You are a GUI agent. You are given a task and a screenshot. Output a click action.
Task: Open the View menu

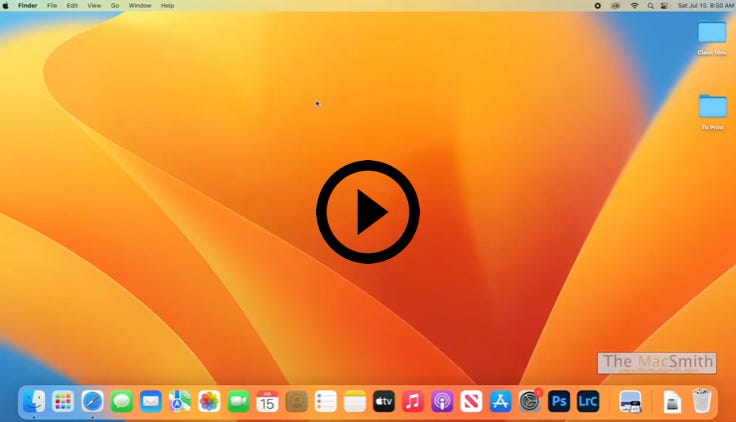pos(94,6)
